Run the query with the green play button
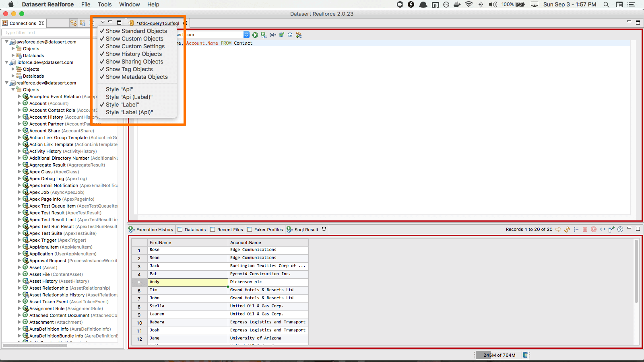This screenshot has width=644, height=362. coord(255,35)
